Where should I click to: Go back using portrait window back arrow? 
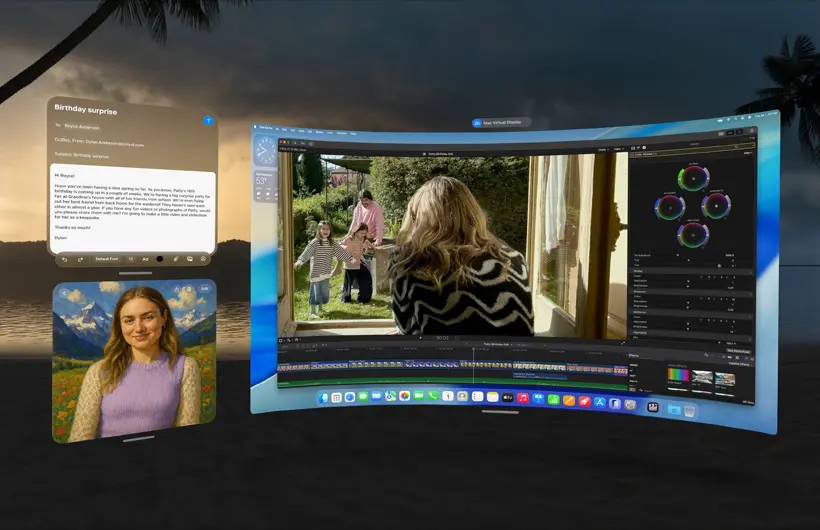(x=65, y=295)
